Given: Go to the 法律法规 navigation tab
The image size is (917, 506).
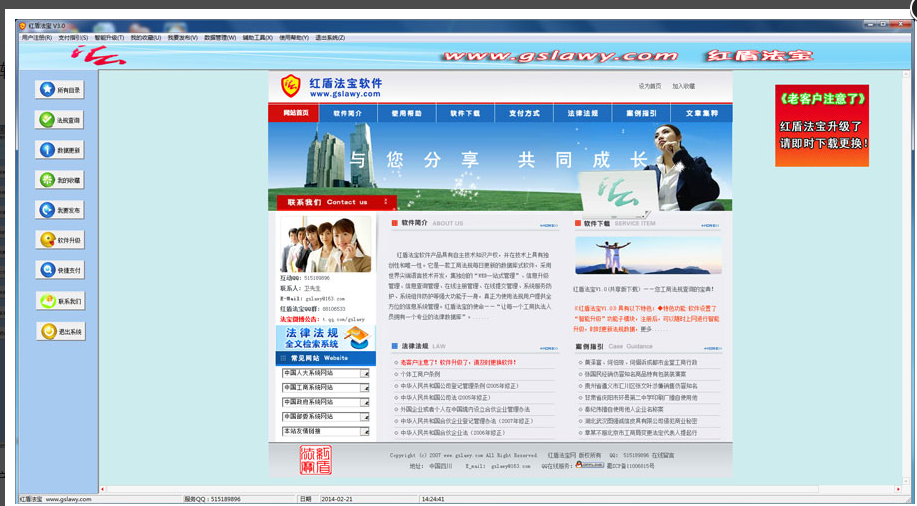Looking at the screenshot, I should 582,113.
